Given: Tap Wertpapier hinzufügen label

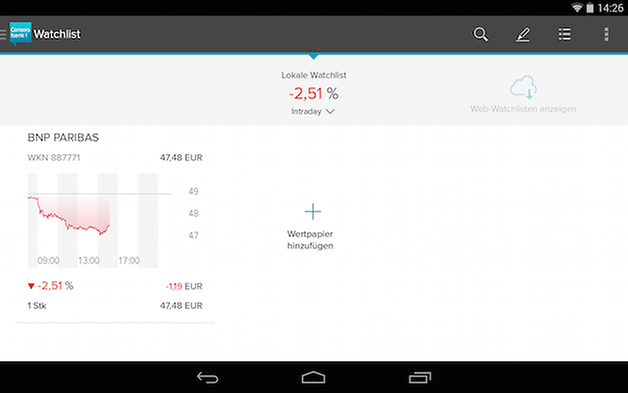Looking at the screenshot, I should click(x=310, y=240).
